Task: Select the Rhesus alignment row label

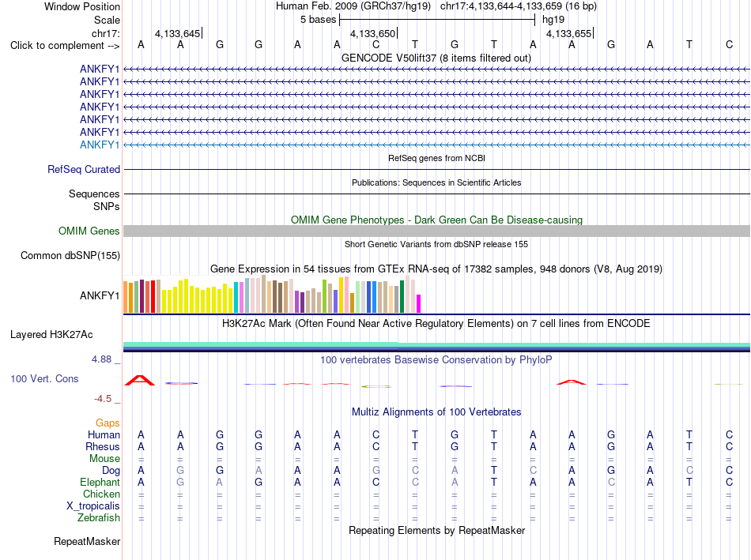Action: click(103, 446)
